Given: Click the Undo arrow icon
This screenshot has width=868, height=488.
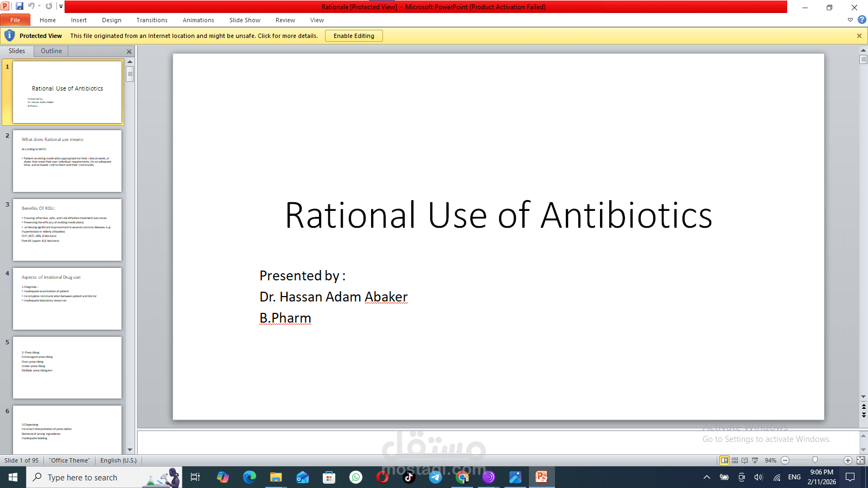Looking at the screenshot, I should point(31,7).
